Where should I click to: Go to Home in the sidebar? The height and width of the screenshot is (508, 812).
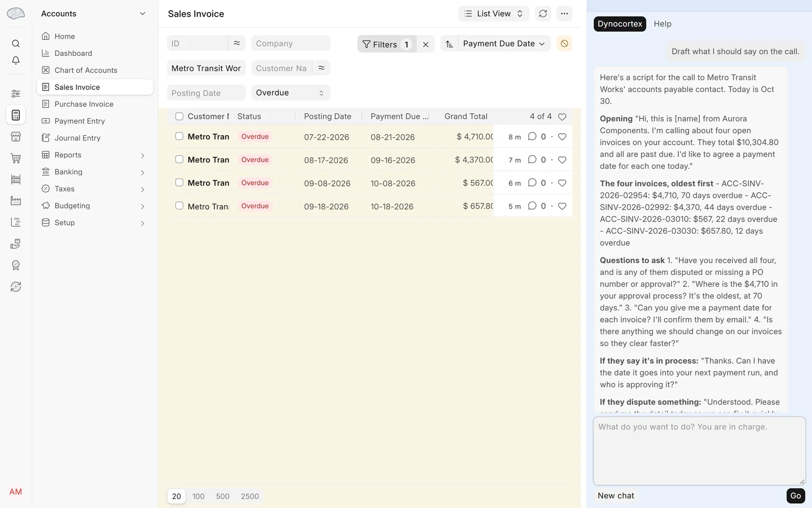coord(95,36)
